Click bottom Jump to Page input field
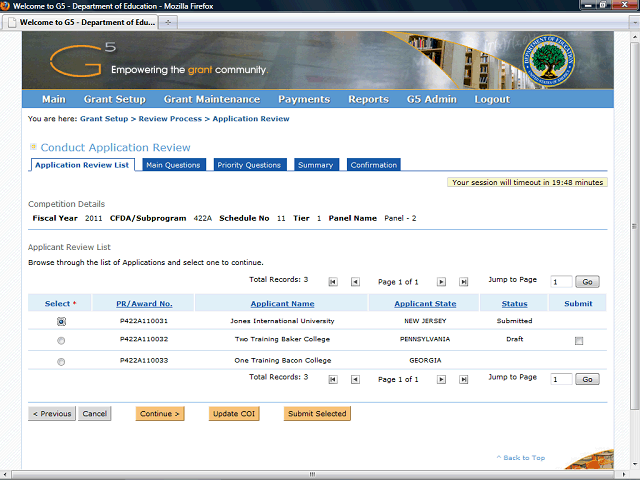 (561, 379)
